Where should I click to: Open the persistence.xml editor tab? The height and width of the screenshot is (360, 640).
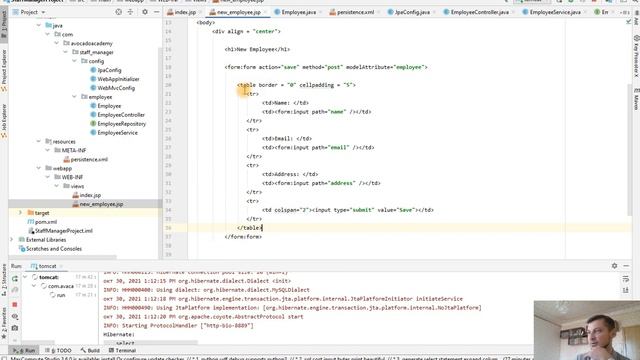354,12
